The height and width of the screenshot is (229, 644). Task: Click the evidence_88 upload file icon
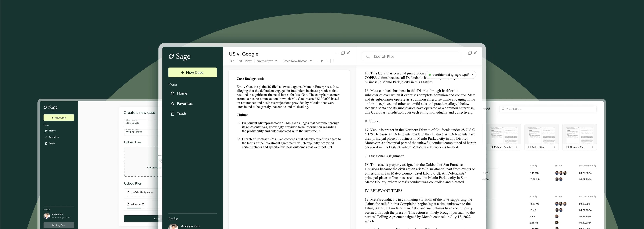[128, 204]
